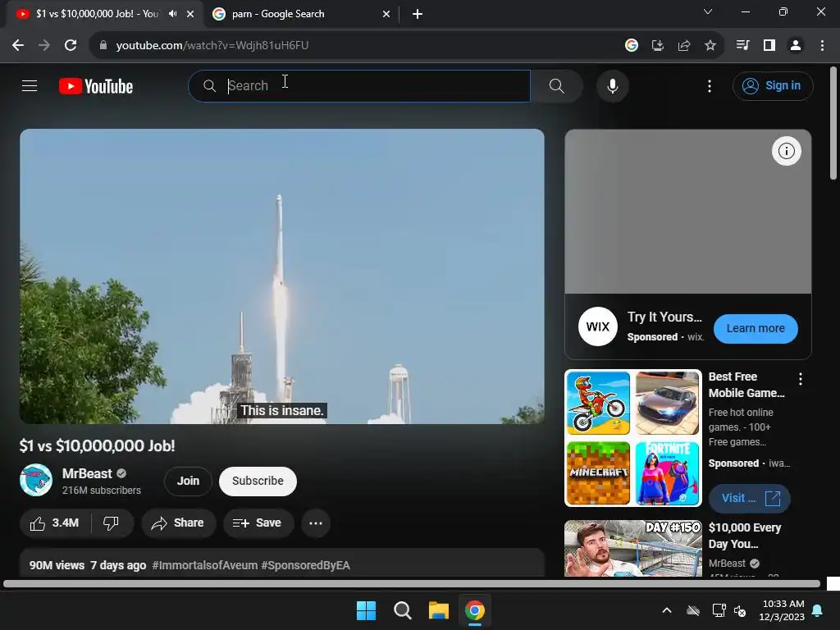Go to YouTube home via logo
Viewport: 840px width, 630px height.
[x=96, y=86]
